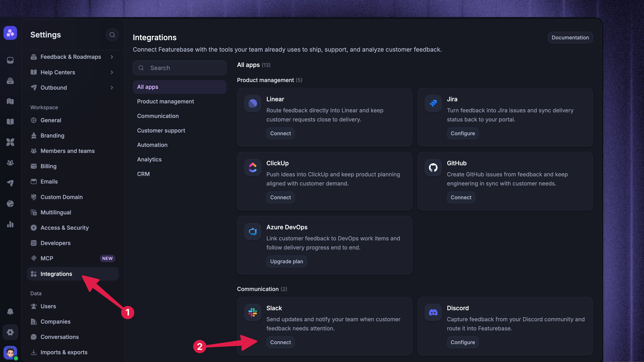Filter by Product management category
Image resolution: width=644 pixels, height=362 pixels.
(x=180, y=101)
